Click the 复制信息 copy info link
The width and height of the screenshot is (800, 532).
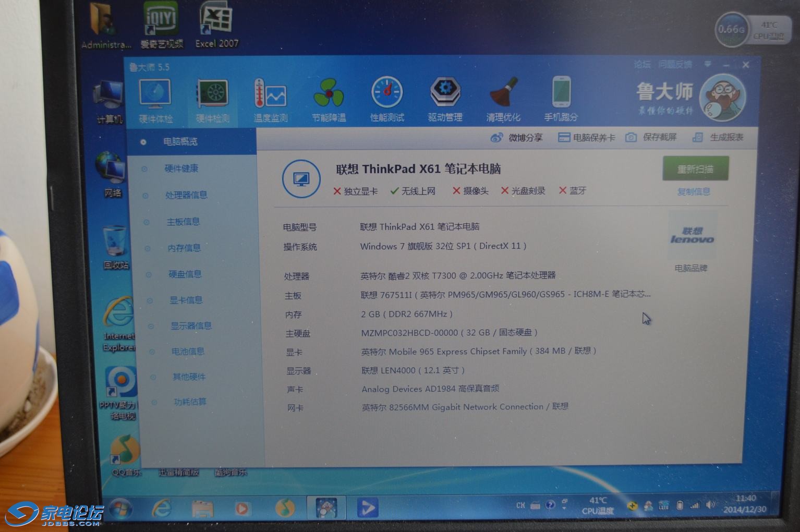[x=694, y=191]
